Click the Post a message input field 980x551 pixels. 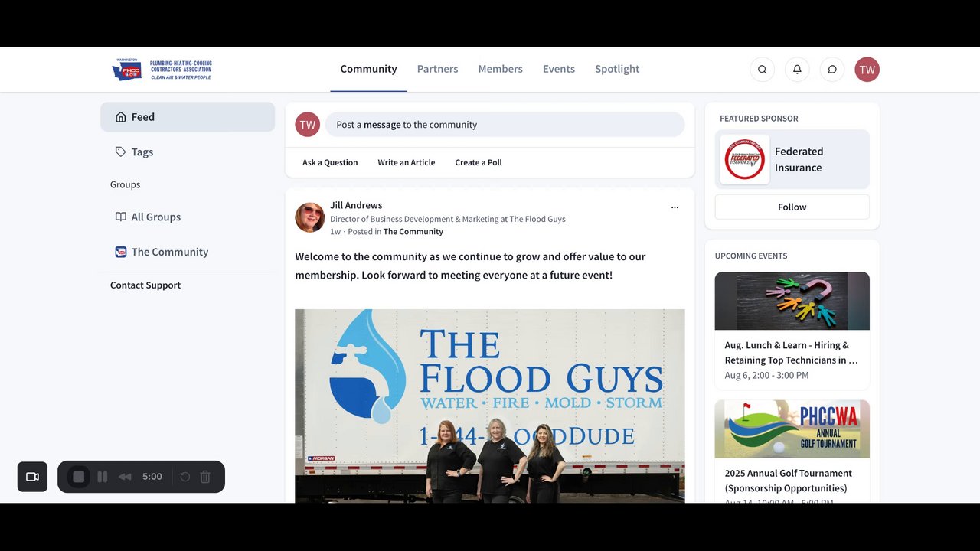pos(505,125)
